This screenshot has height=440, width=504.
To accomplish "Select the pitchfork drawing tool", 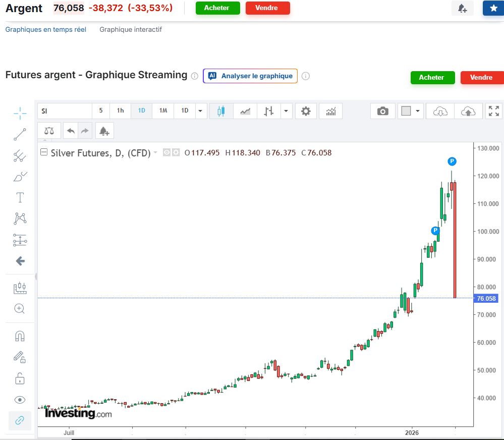I will click(x=20, y=155).
